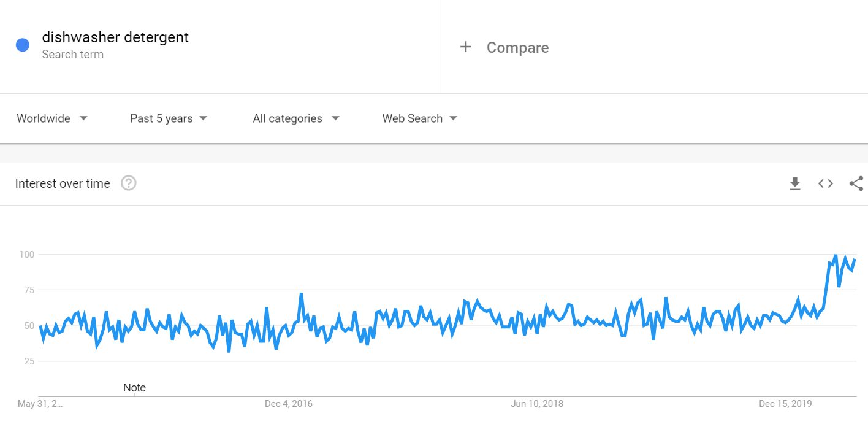Expand the Past 5 years time range
Screen dimensions: 868x424
tap(169, 118)
